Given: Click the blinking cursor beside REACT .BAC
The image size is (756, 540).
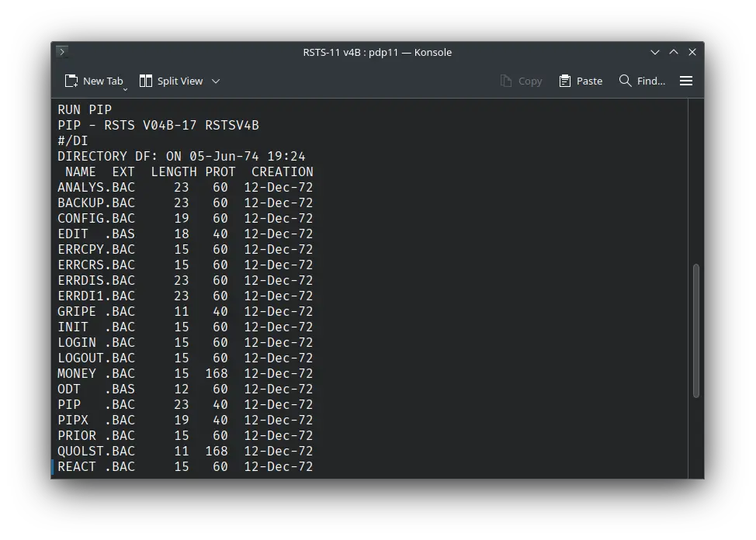Looking at the screenshot, I should click(54, 466).
